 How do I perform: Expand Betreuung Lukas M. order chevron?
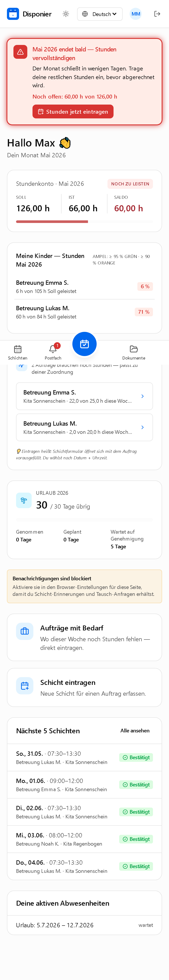click(x=142, y=427)
